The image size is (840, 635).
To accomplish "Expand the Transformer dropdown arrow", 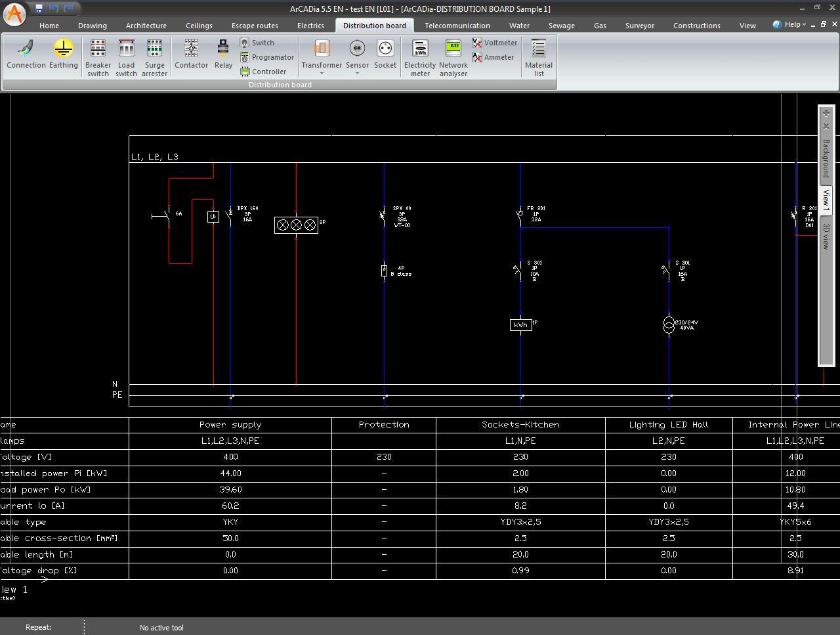I will click(322, 74).
